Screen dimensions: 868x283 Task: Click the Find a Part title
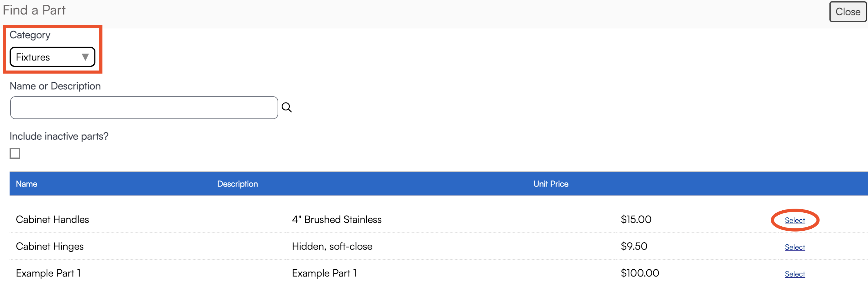pos(34,10)
